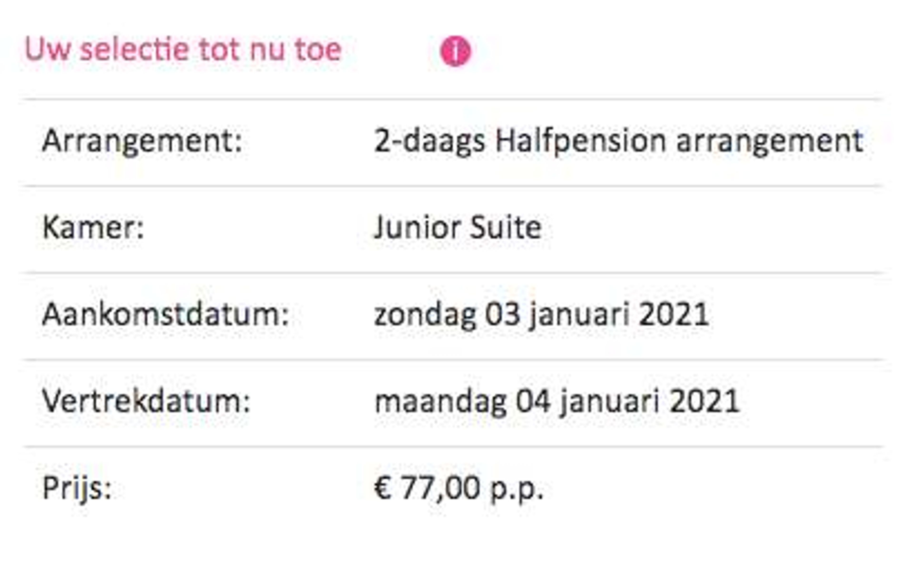Click the word 'Suite' in the Kamer row
Viewport: 914px width, 588px height.
pyautogui.click(x=506, y=228)
